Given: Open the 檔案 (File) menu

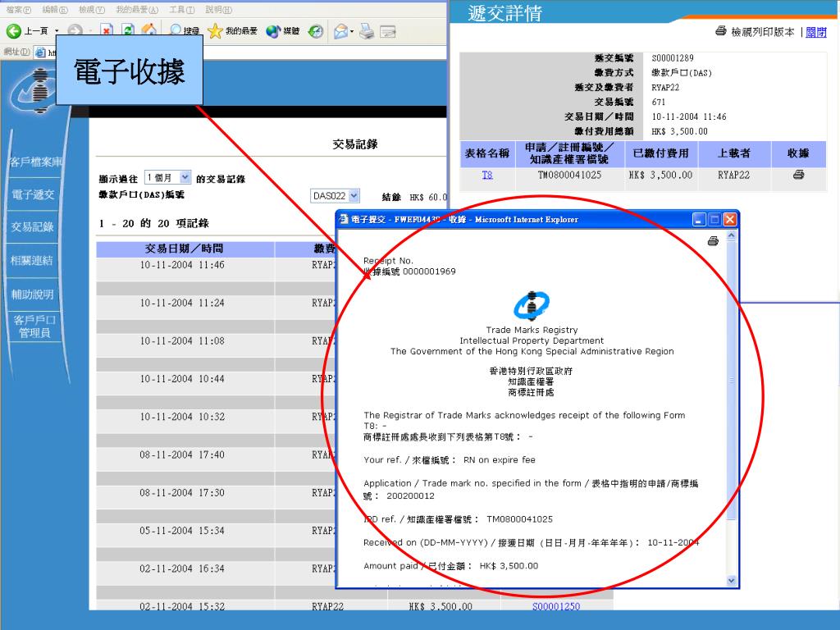Looking at the screenshot, I should [x=19, y=10].
